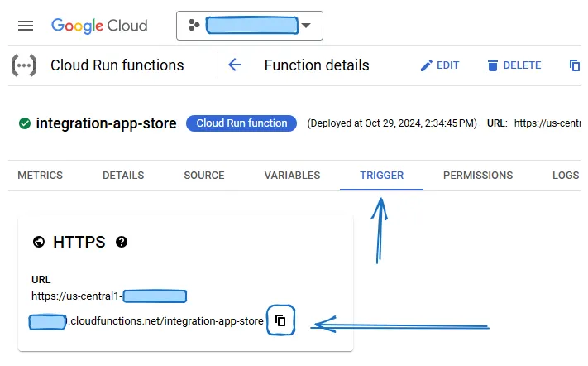
Task: Click the Cloud Run function badge
Action: (241, 123)
